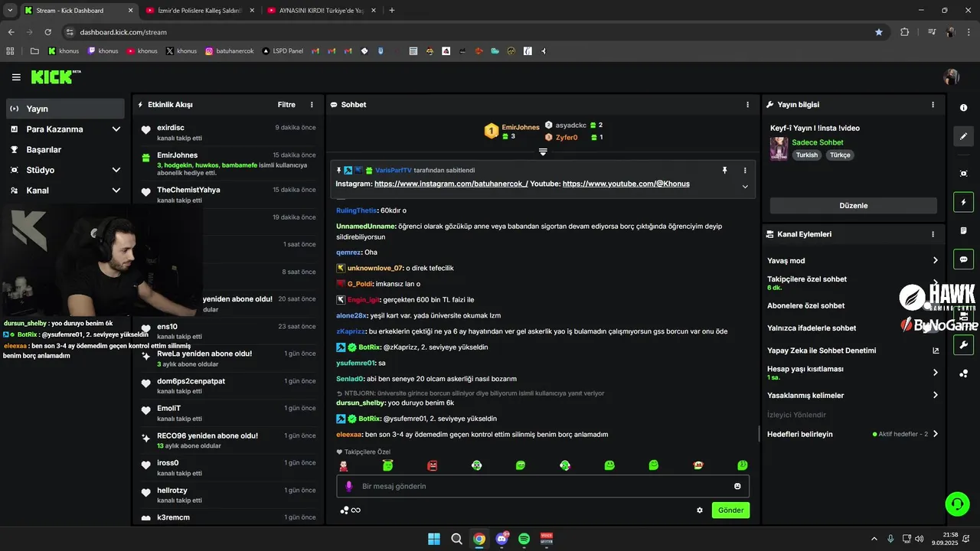
Task: Open the browser tab search dropdown
Action: click(x=10, y=10)
